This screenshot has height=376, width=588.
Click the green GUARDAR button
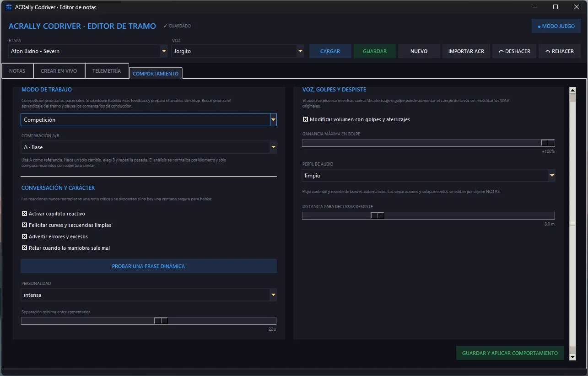click(375, 51)
